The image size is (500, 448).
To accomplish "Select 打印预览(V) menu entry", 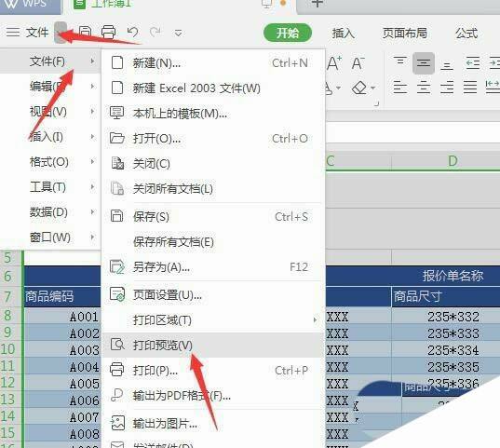I will [213, 345].
